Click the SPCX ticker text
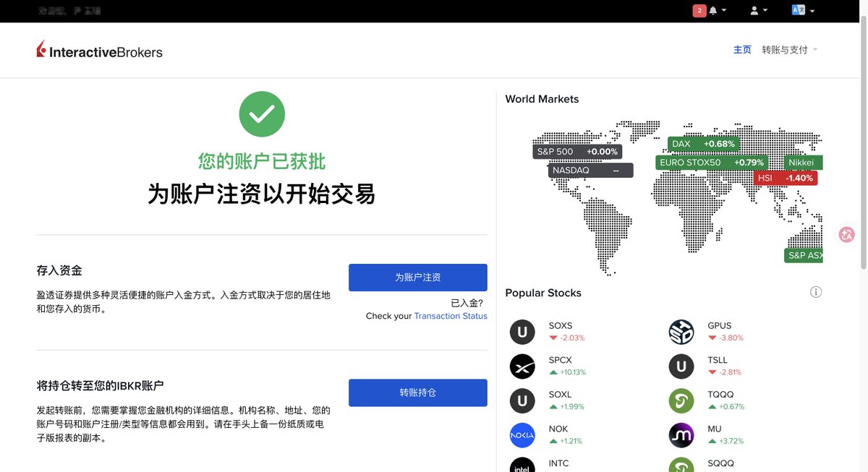This screenshot has height=472, width=868. point(560,360)
